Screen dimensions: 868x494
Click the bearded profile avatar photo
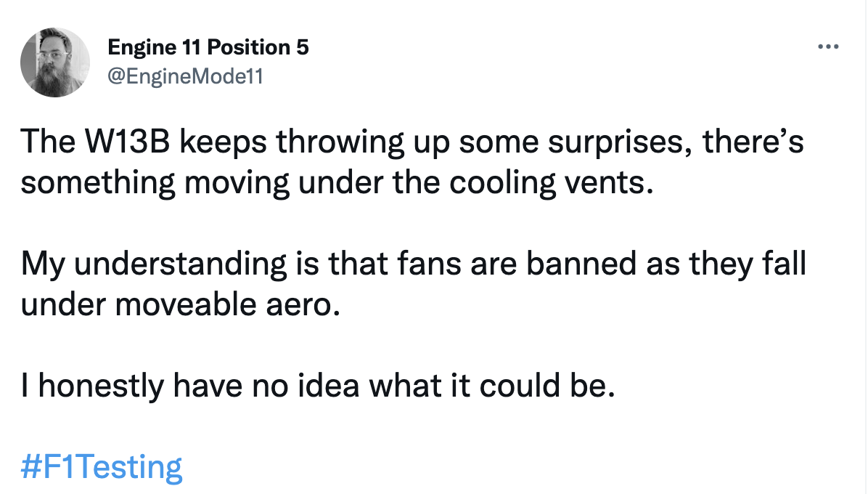(55, 63)
